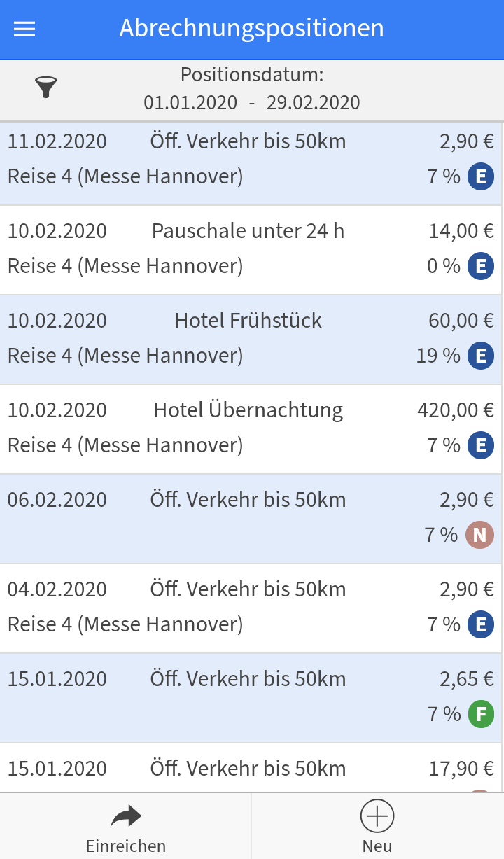Screen dimensions: 504x859
Task: Select the Pauschale unter 24 h entry
Action: [248, 249]
